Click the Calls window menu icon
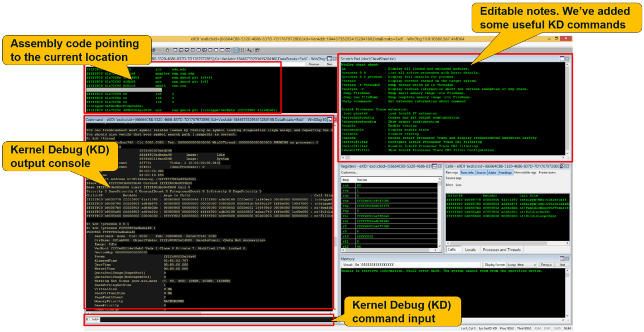 click(562, 166)
